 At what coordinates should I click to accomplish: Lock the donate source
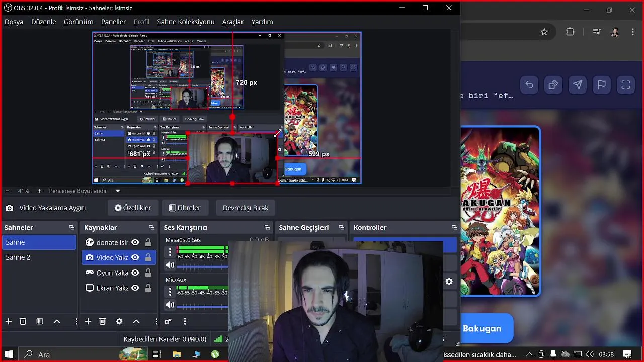coord(148,242)
